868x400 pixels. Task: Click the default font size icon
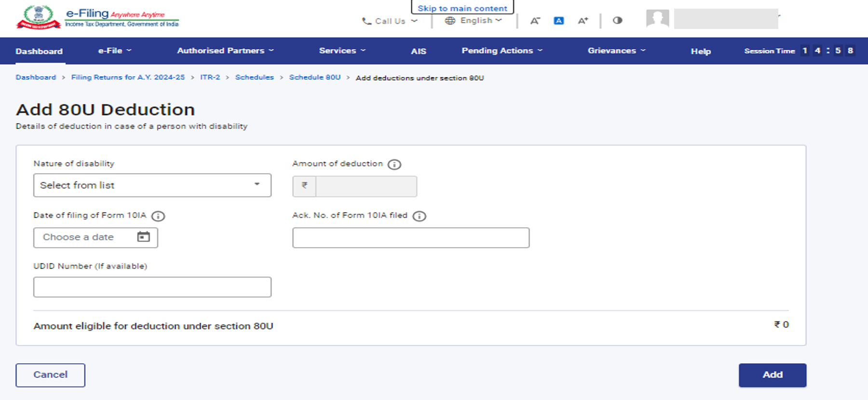558,21
